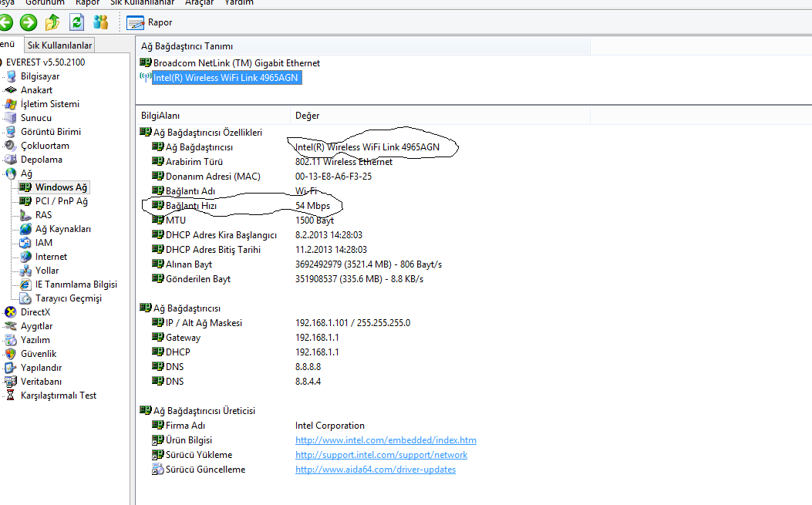Image resolution: width=812 pixels, height=505 pixels.
Task: Select the RAS tree item
Action: (43, 215)
